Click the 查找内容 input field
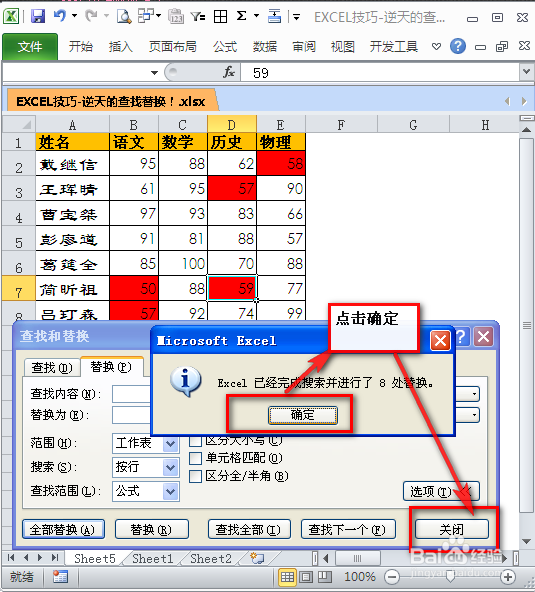Image resolution: width=535 pixels, height=592 pixels. click(131, 394)
